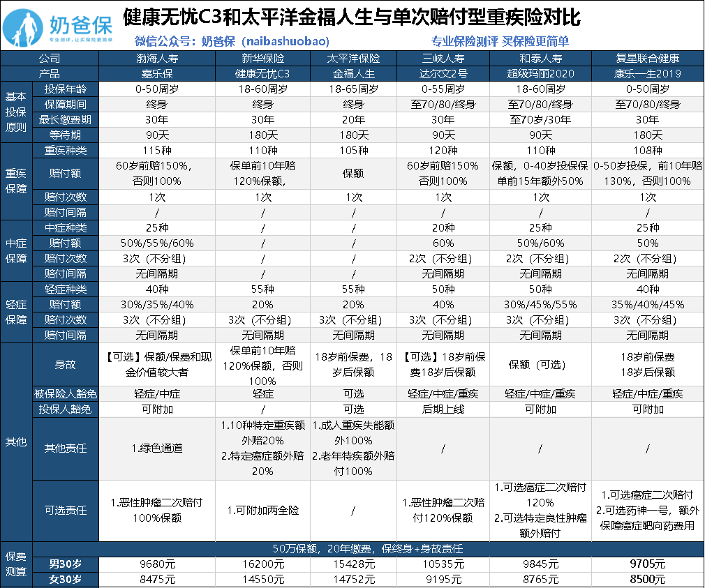The width and height of the screenshot is (705, 588).
Task: Click the section label 保费测算
Action: coord(16,564)
